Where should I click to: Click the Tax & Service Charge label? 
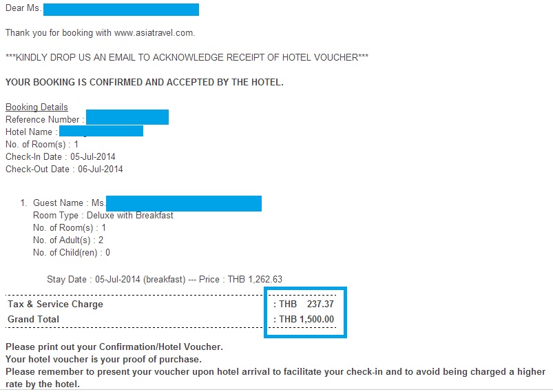55,304
